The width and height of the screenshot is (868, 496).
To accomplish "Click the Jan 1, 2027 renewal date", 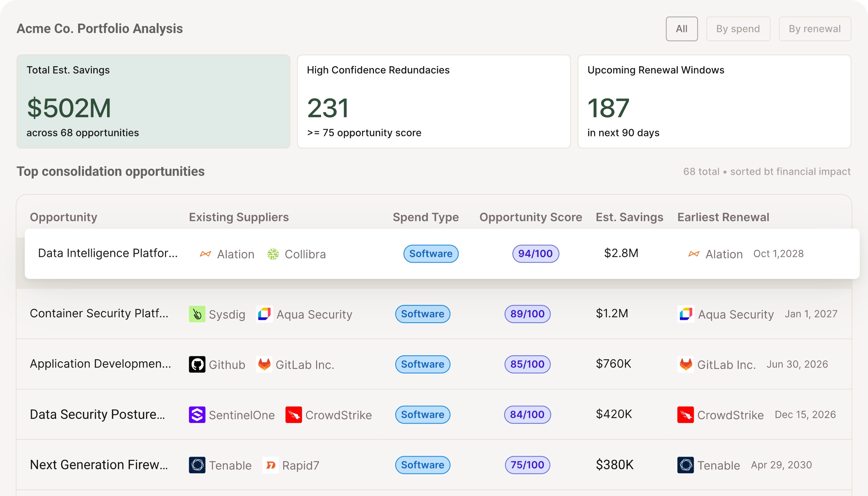I will [x=811, y=314].
